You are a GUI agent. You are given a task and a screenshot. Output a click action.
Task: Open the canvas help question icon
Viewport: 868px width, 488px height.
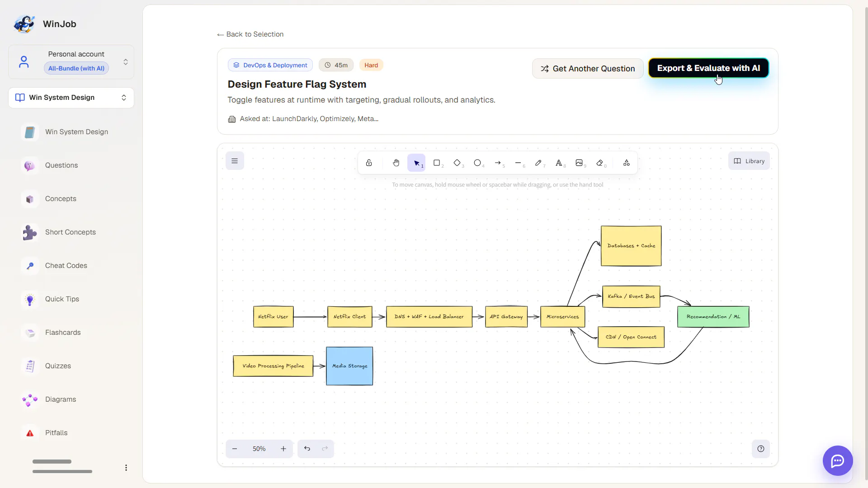tap(761, 449)
